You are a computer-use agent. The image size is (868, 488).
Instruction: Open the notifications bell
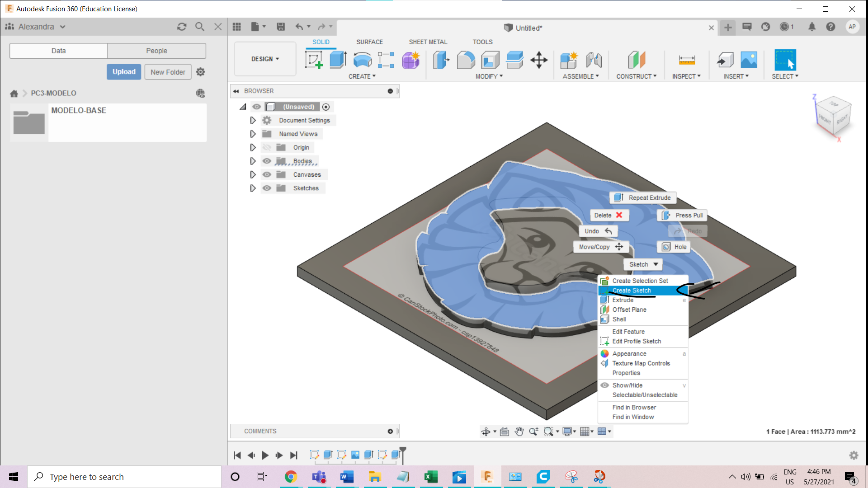812,27
